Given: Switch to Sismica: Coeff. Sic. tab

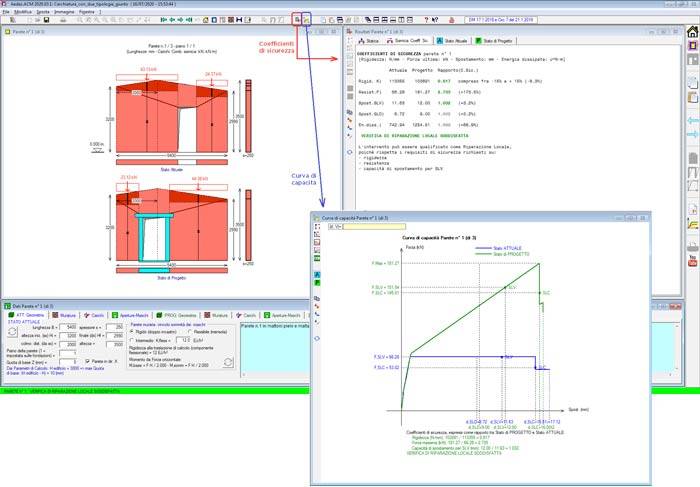Looking at the screenshot, I should (x=408, y=41).
